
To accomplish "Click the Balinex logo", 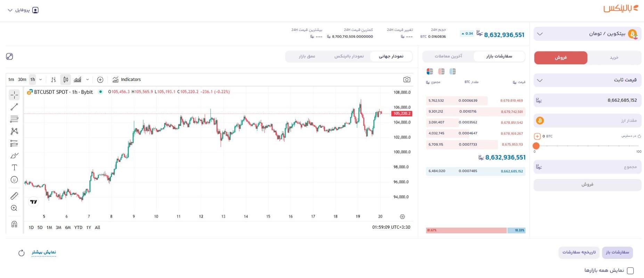I will (621, 9).
